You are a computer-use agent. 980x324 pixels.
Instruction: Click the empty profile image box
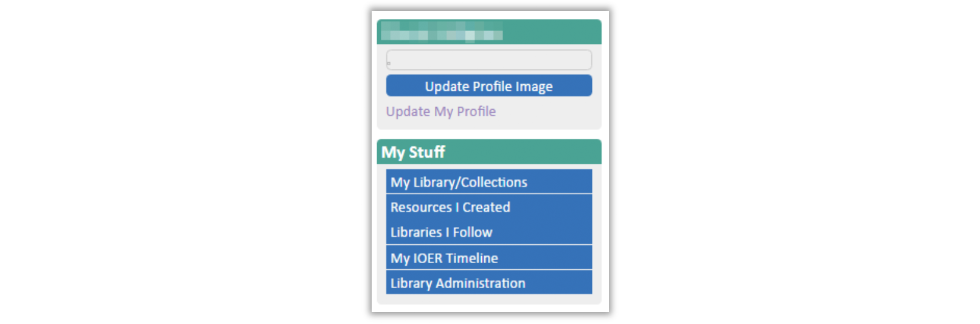click(488, 60)
